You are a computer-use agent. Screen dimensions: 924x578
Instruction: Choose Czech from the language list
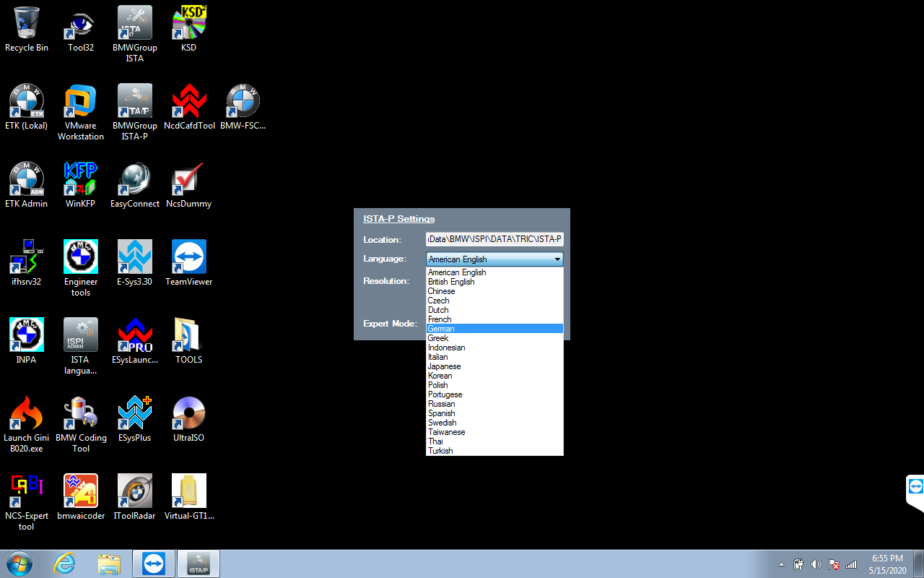point(494,301)
